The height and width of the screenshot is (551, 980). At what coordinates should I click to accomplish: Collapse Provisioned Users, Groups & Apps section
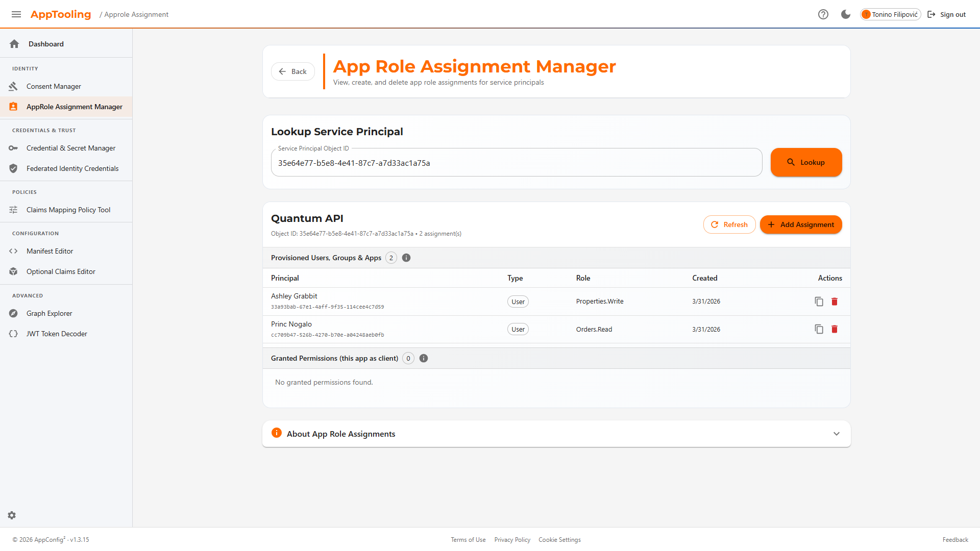(326, 258)
